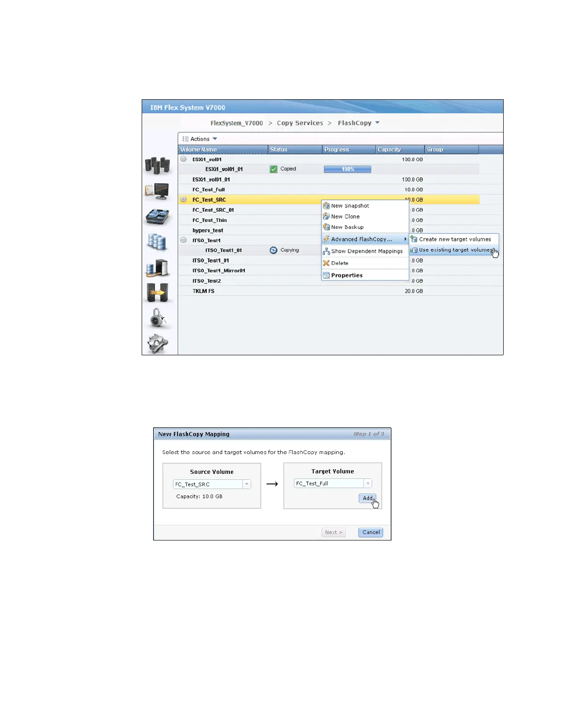Click the green Copied status checkmark icon
563x728 pixels.
point(274,169)
